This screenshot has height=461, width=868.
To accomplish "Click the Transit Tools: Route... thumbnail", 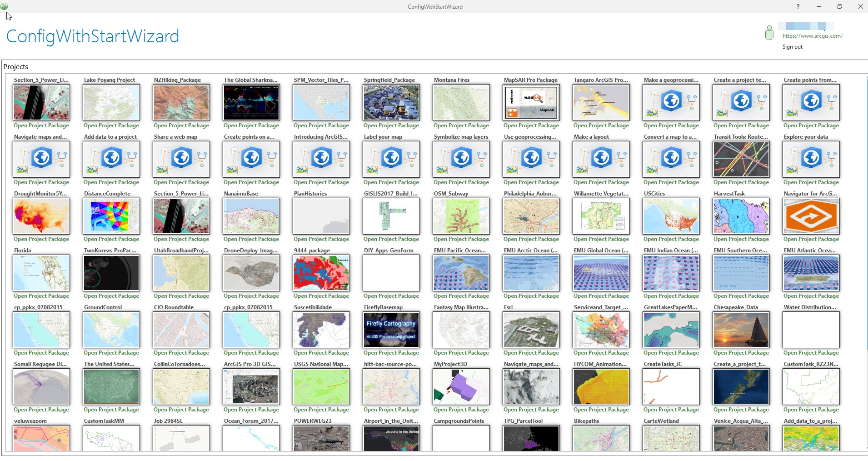I will click(x=741, y=159).
